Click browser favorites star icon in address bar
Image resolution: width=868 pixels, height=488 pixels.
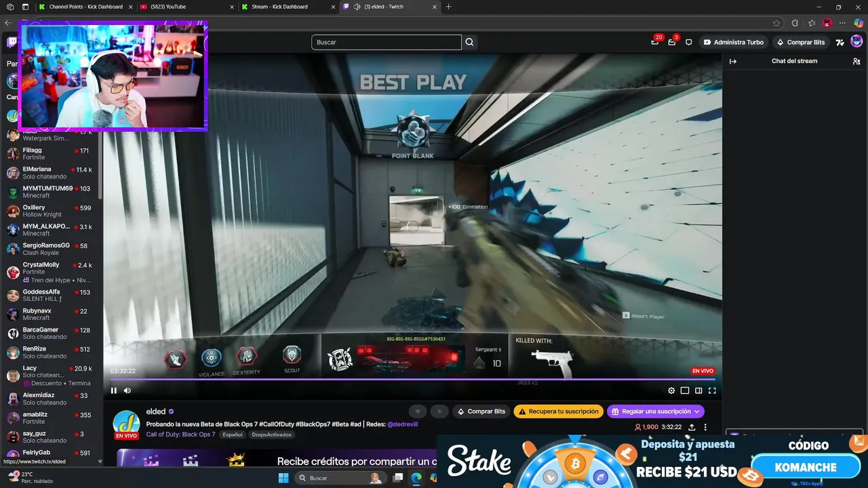[776, 23]
